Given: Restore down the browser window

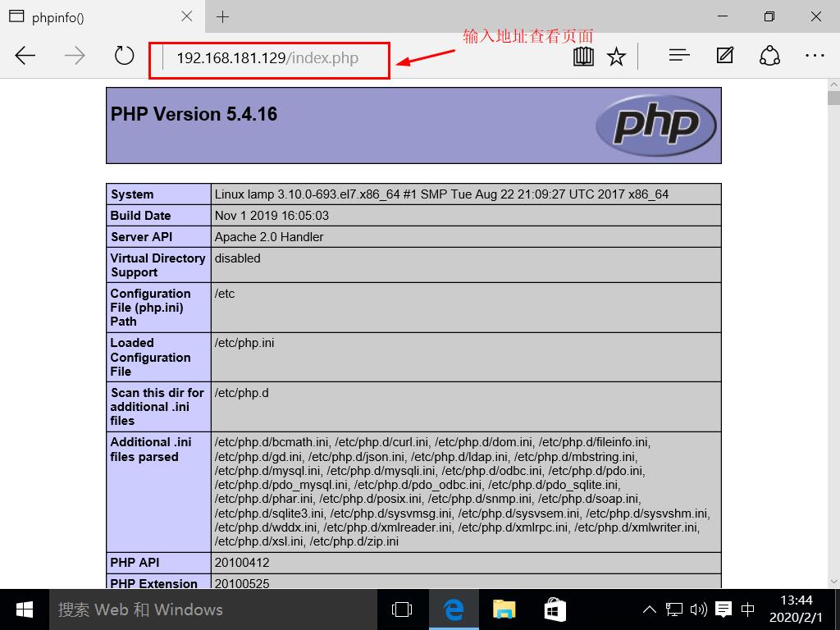Looking at the screenshot, I should [769, 16].
